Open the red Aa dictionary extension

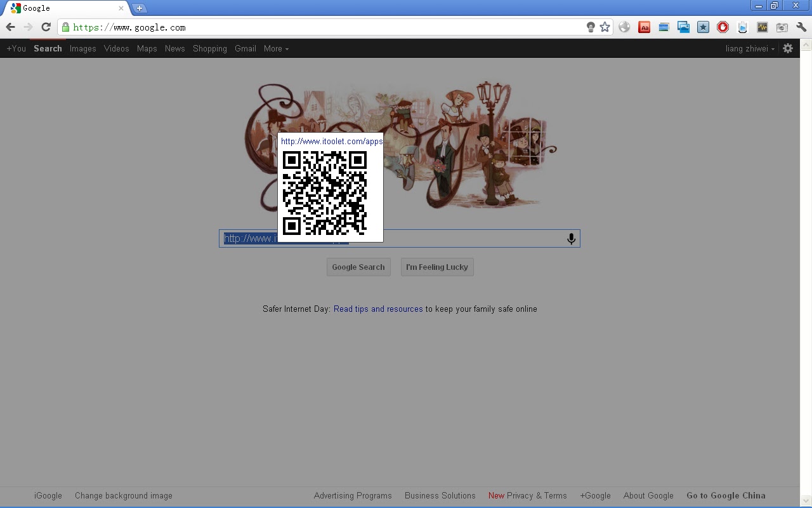(x=644, y=27)
